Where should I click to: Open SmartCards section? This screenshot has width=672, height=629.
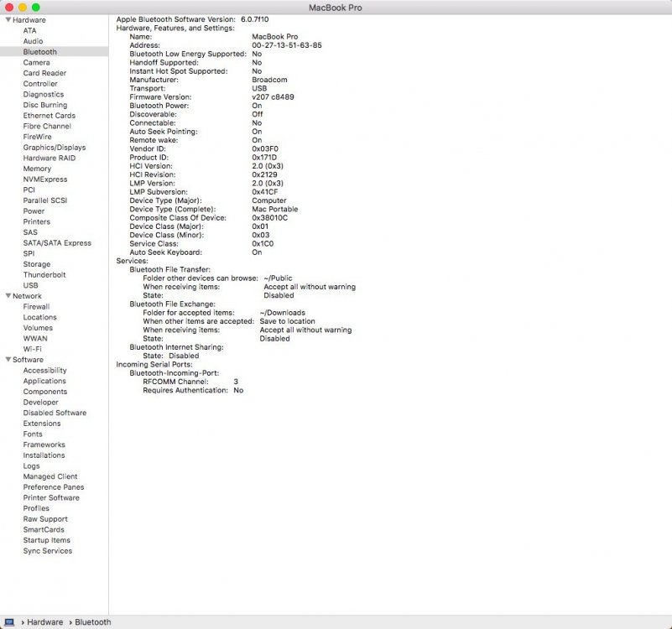coord(44,529)
